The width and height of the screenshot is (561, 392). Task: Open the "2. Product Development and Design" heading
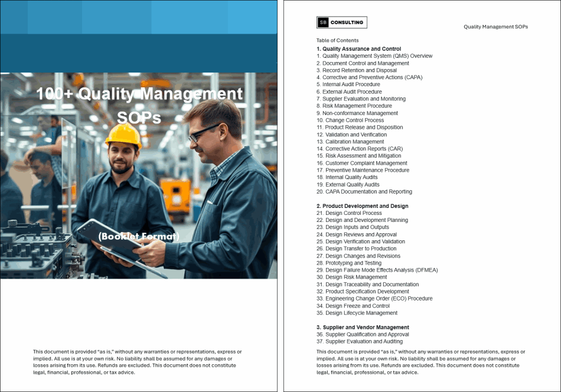pos(362,206)
